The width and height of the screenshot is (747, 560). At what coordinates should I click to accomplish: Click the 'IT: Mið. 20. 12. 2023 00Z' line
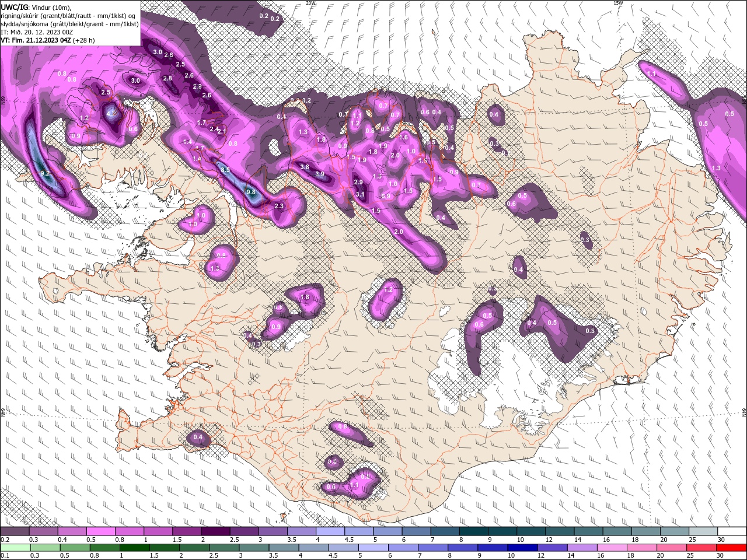click(37, 32)
